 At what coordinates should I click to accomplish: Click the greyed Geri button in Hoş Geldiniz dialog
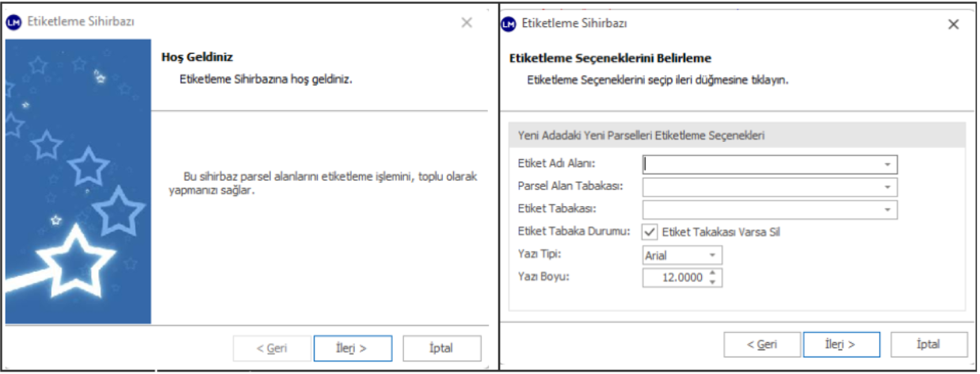[x=272, y=348]
